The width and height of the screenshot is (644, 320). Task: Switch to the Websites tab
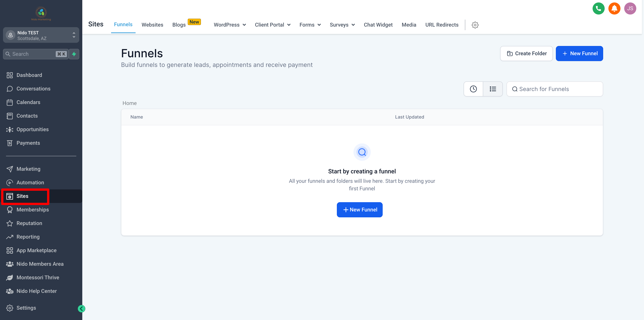(152, 25)
